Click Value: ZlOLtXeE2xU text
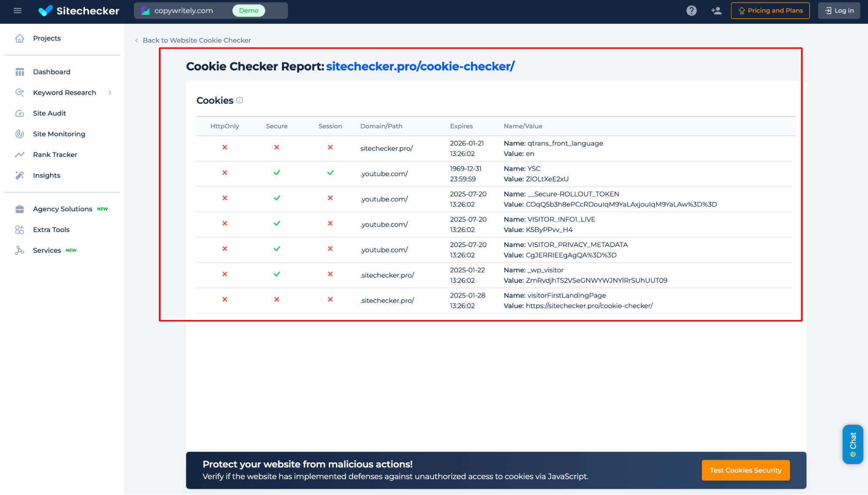The image size is (868, 495). (536, 179)
